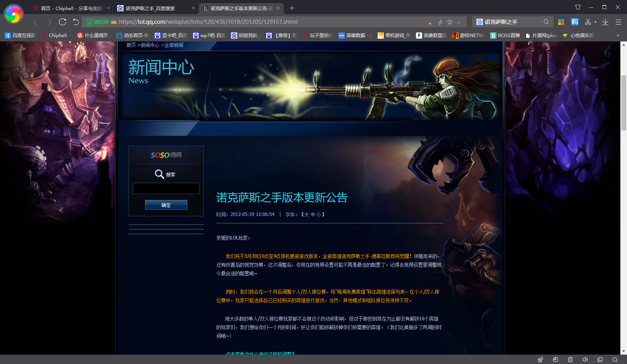
Task: Open 游侠NETSH bookmark
Action: click(x=468, y=35)
